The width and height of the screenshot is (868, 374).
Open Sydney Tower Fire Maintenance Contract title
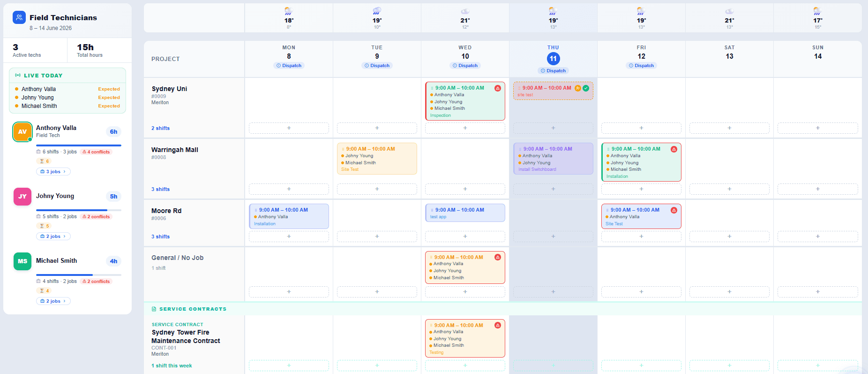click(x=186, y=336)
